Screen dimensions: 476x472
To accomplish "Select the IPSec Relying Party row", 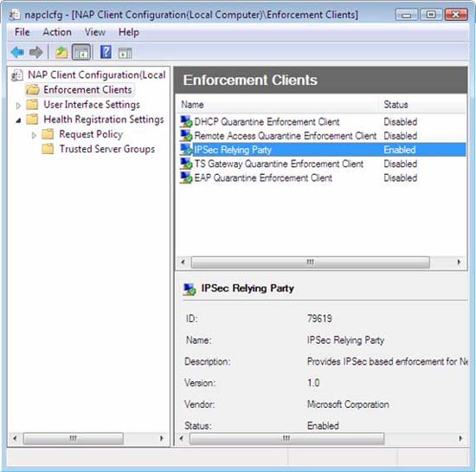I will pyautogui.click(x=323, y=150).
